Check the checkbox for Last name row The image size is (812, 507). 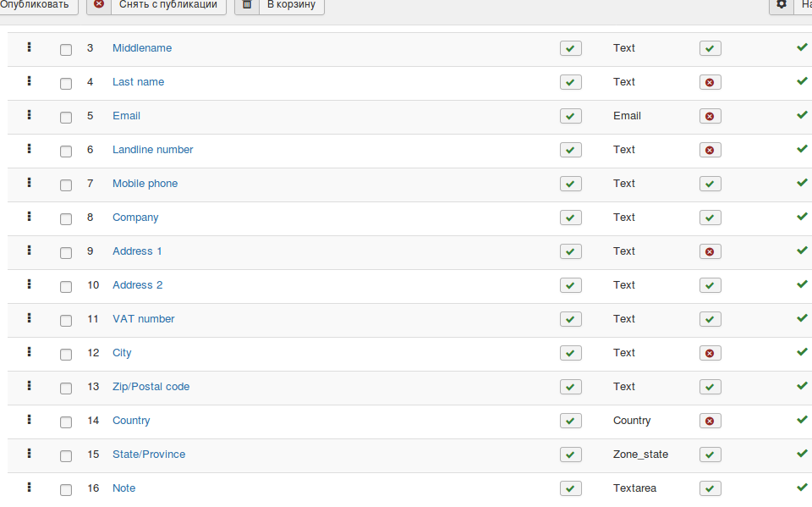(x=66, y=84)
